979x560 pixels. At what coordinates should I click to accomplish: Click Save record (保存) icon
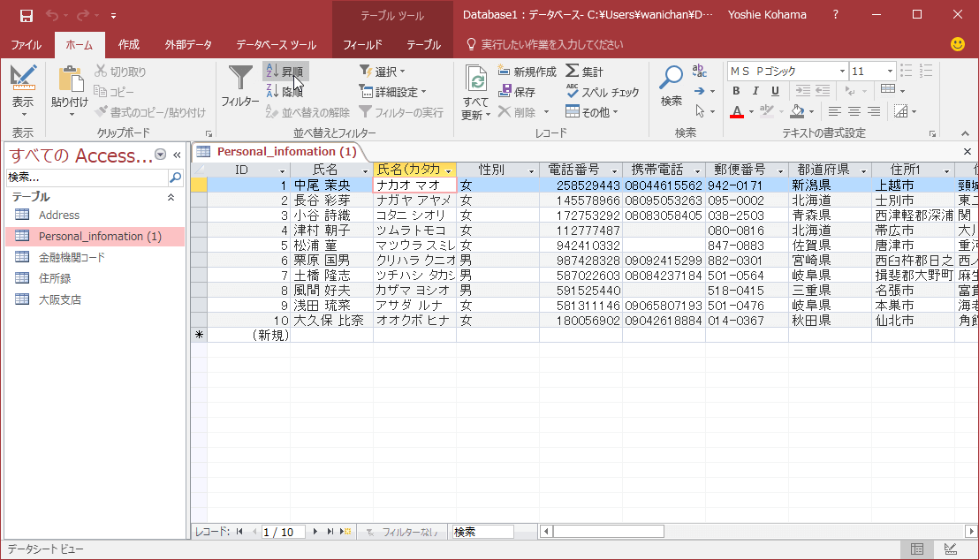(x=517, y=92)
